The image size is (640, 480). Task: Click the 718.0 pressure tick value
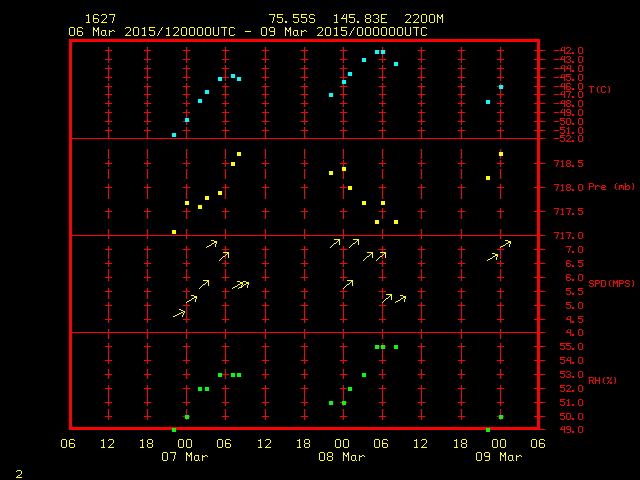pyautogui.click(x=569, y=188)
